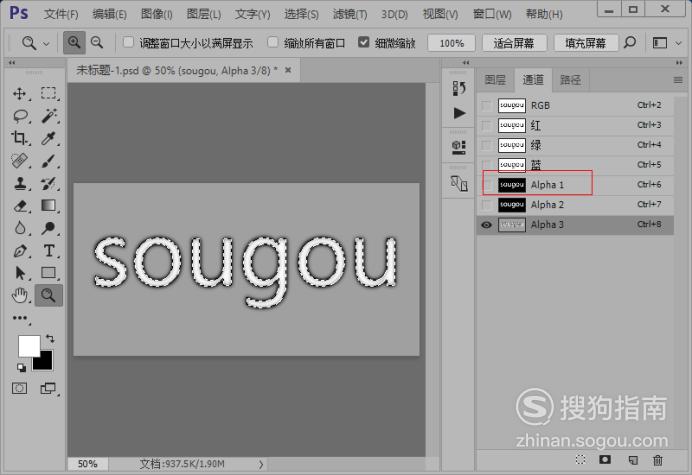Open the 滤镜(T) menu
This screenshot has width=692, height=475.
pos(350,15)
